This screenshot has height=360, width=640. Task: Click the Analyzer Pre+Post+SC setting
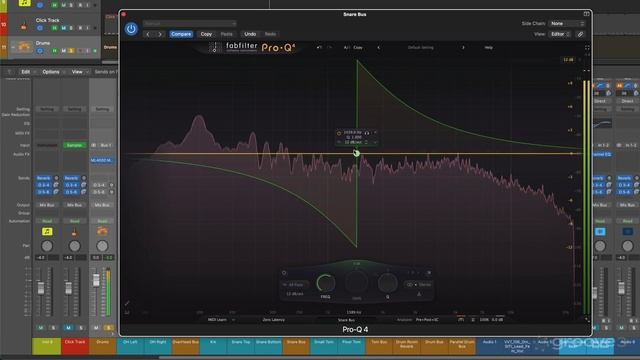(x=427, y=320)
